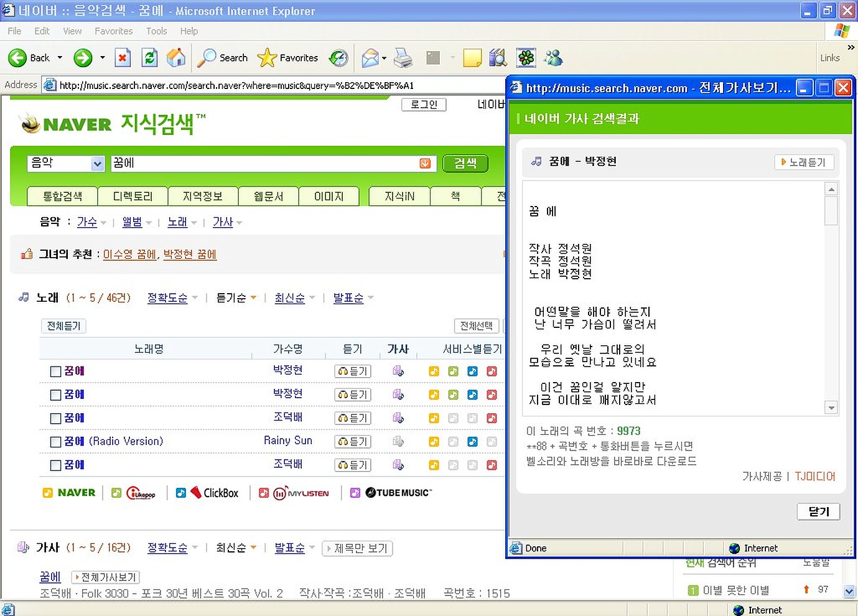Click the 전체듣기 listen-all button
The height and width of the screenshot is (616, 858).
63,326
